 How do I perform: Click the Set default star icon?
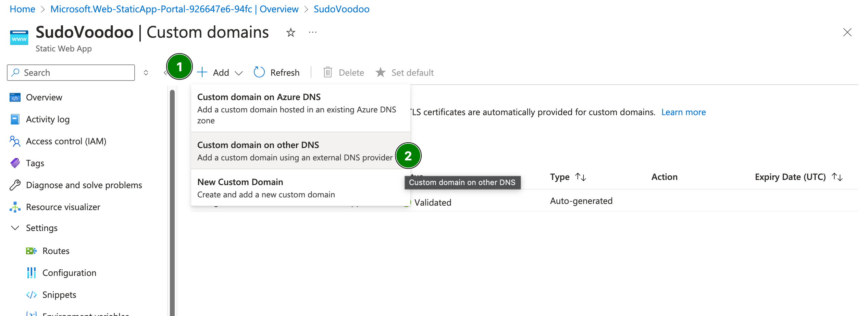[381, 72]
